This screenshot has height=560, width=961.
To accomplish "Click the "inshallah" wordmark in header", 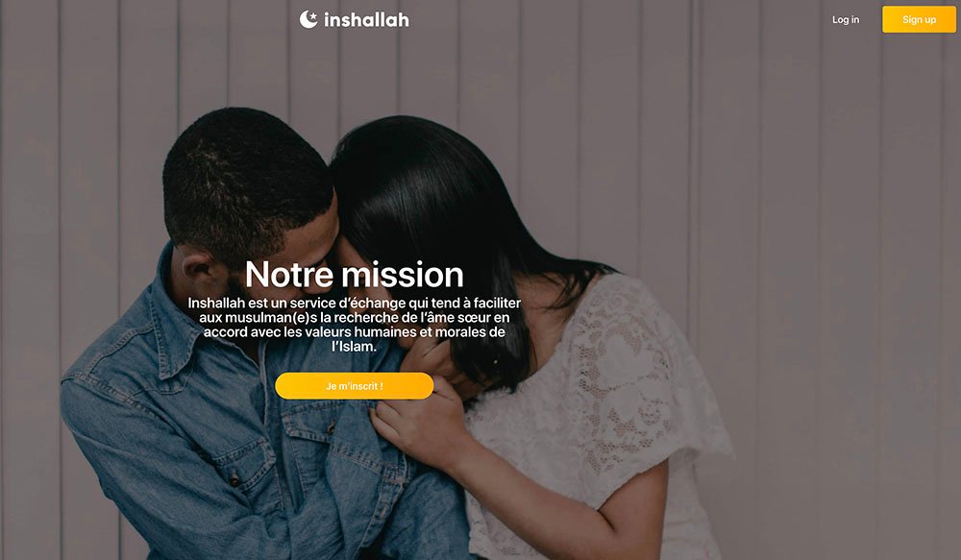I will pos(366,20).
